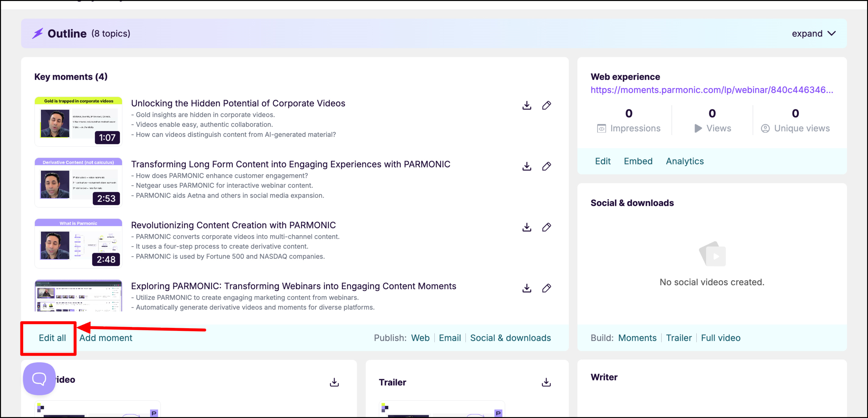Open the web experience URL link
Image resolution: width=868 pixels, height=418 pixels.
(x=711, y=90)
